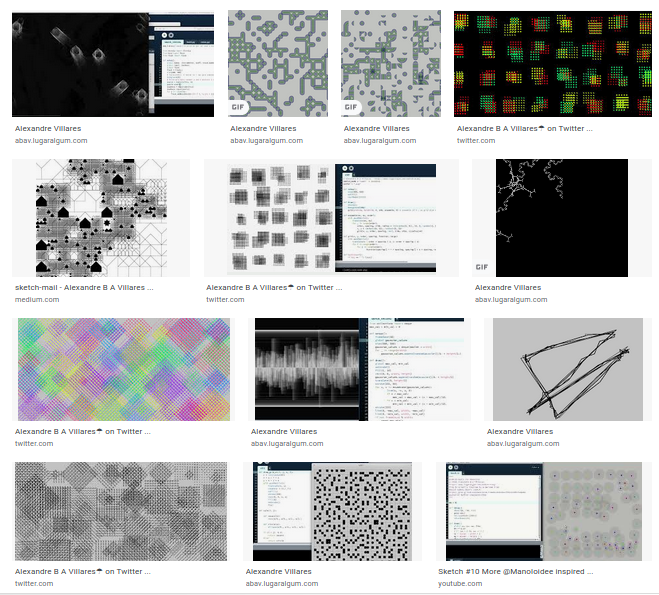Open the pale circles Sketch #10 video thumbnail
Image resolution: width=659 pixels, height=595 pixels.
[544, 511]
